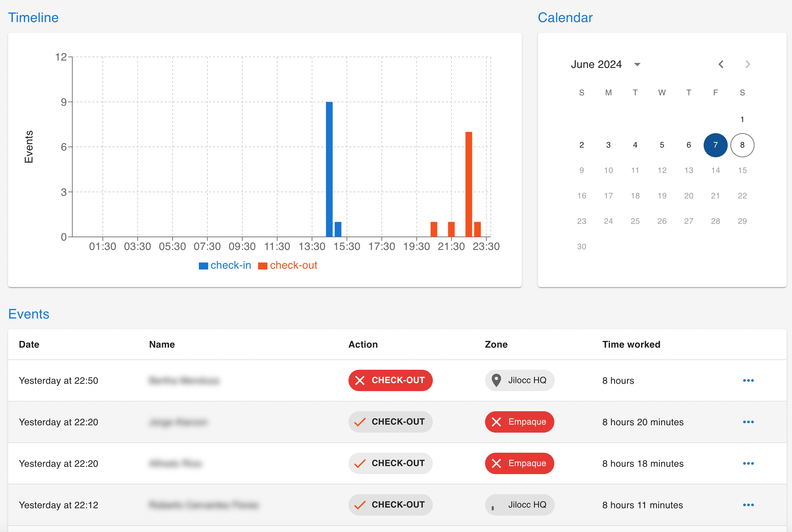Click the red Empaque zone chip in the second row
Viewport: 792px width, 532px height.
point(519,422)
